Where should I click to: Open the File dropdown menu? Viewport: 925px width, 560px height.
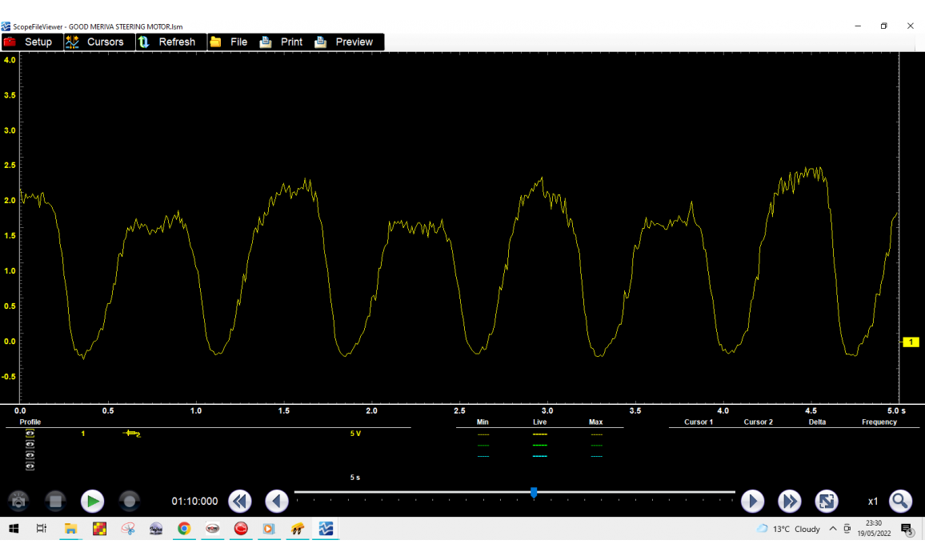[229, 42]
